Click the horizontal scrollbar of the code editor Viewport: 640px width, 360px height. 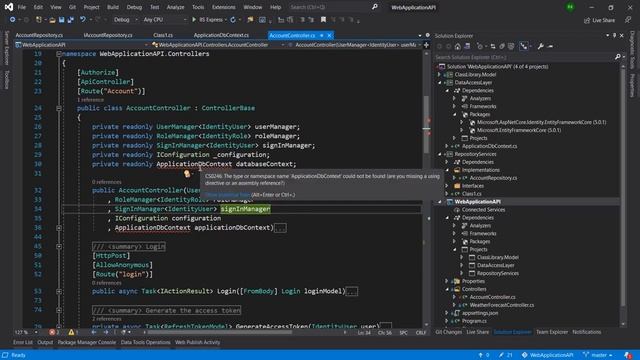220,332
